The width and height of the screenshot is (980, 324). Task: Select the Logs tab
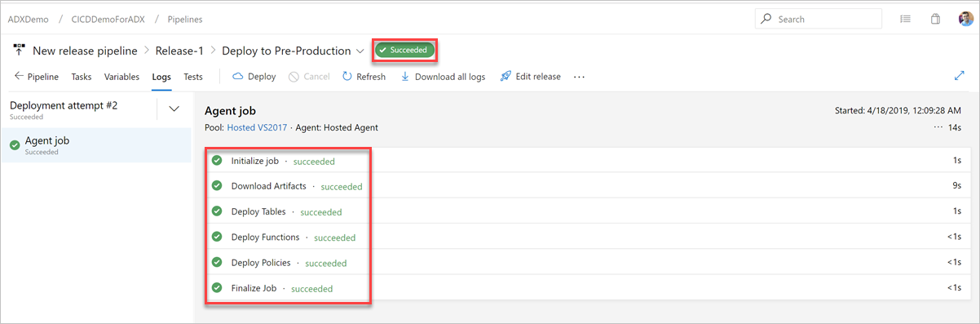[161, 77]
